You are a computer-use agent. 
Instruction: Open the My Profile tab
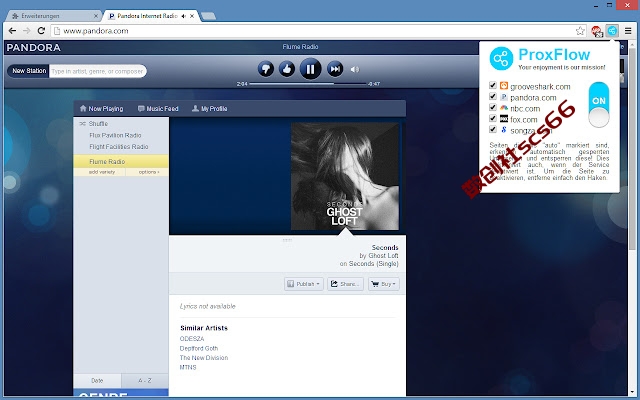pyautogui.click(x=209, y=109)
